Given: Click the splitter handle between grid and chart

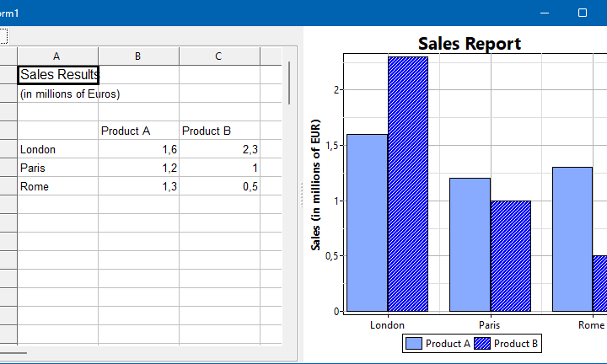Looking at the screenshot, I should tap(302, 195).
